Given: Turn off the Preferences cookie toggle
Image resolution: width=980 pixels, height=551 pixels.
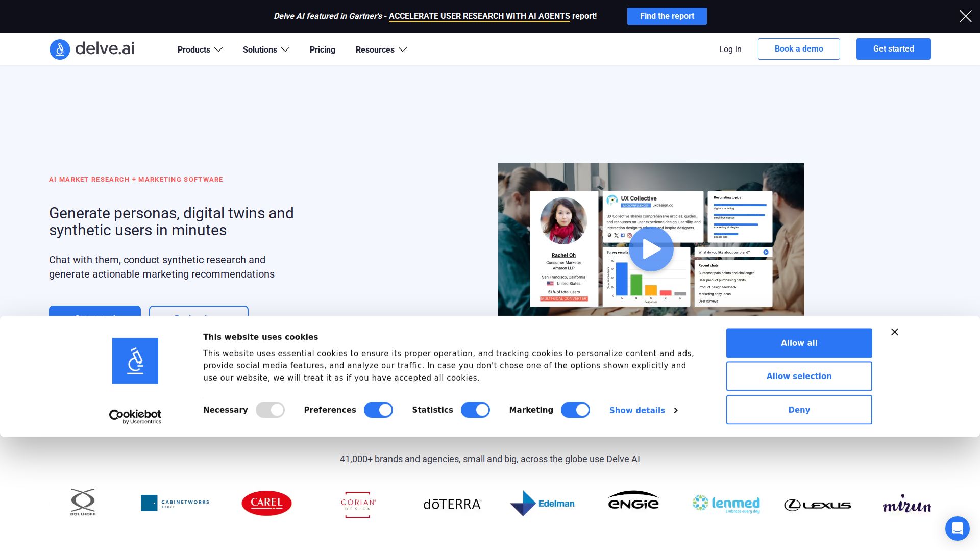Looking at the screenshot, I should click(378, 410).
